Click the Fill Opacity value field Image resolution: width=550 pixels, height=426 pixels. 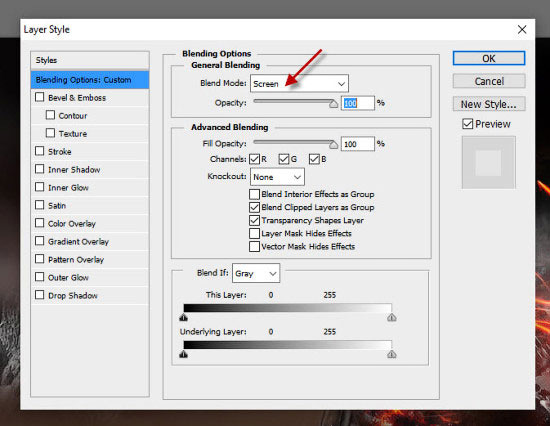tap(358, 144)
